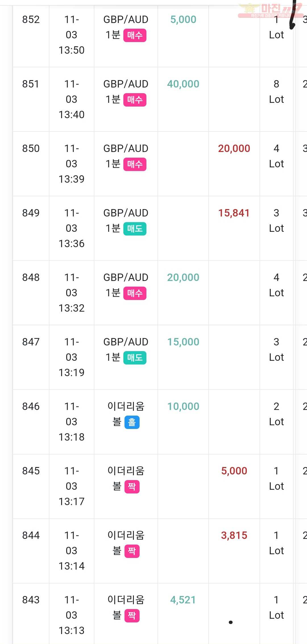Click the 이더리움 볼 label in row 844
The height and width of the screenshot is (644, 307).
[126, 543]
